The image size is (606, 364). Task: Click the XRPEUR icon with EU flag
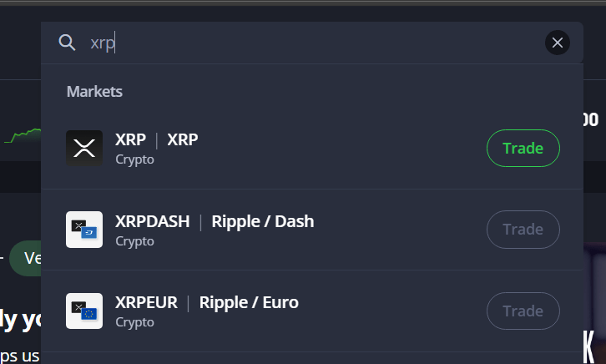(84, 311)
